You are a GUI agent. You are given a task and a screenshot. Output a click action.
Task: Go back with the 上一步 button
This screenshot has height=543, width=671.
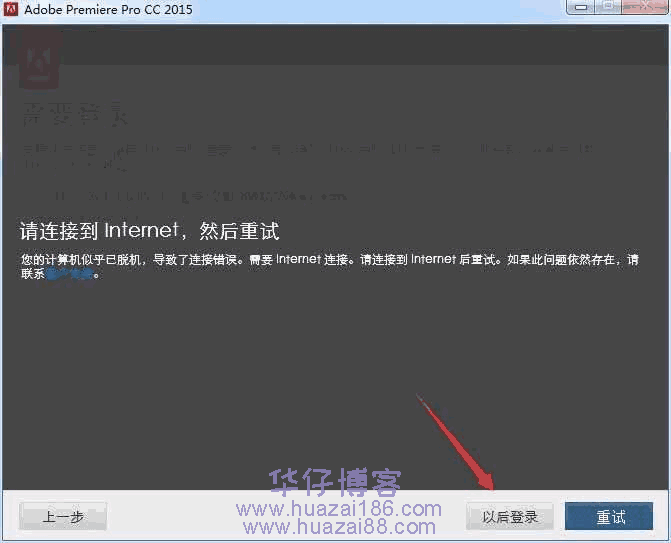(63, 516)
